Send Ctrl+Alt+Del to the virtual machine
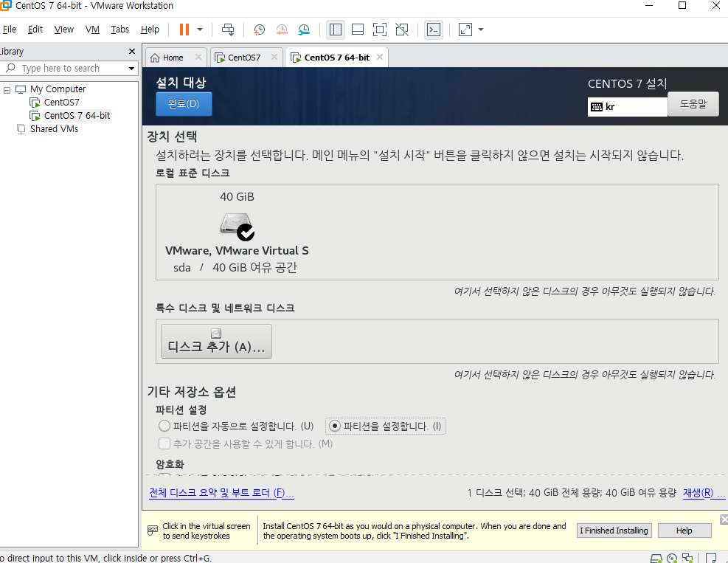This screenshot has width=728, height=563. [227, 30]
